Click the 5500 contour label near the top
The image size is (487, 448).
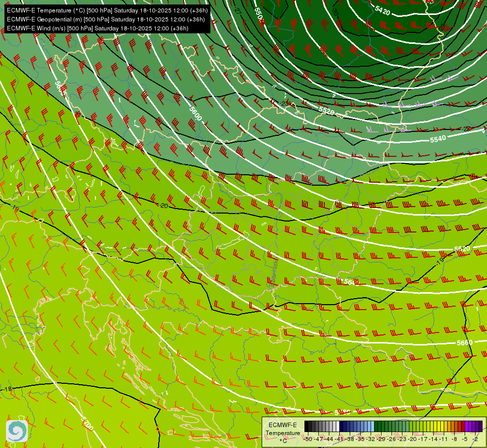(x=259, y=14)
